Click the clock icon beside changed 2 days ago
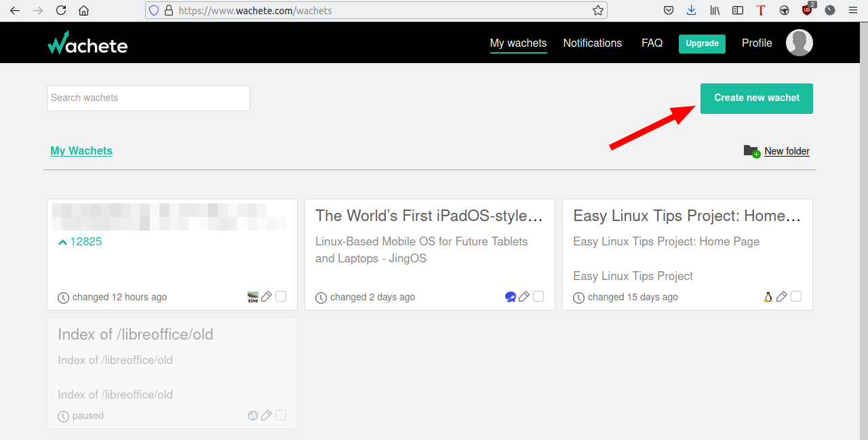This screenshot has height=440, width=868. [321, 298]
